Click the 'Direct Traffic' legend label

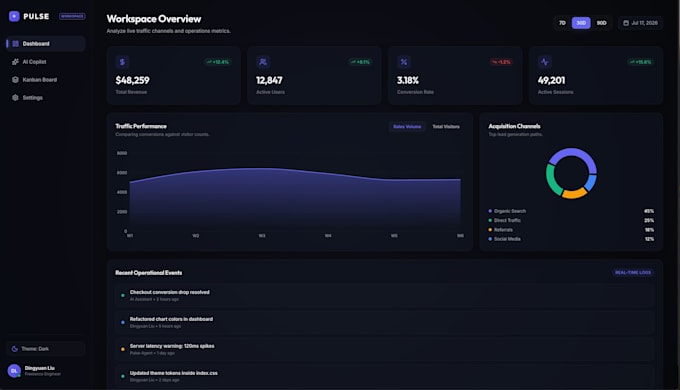point(507,220)
